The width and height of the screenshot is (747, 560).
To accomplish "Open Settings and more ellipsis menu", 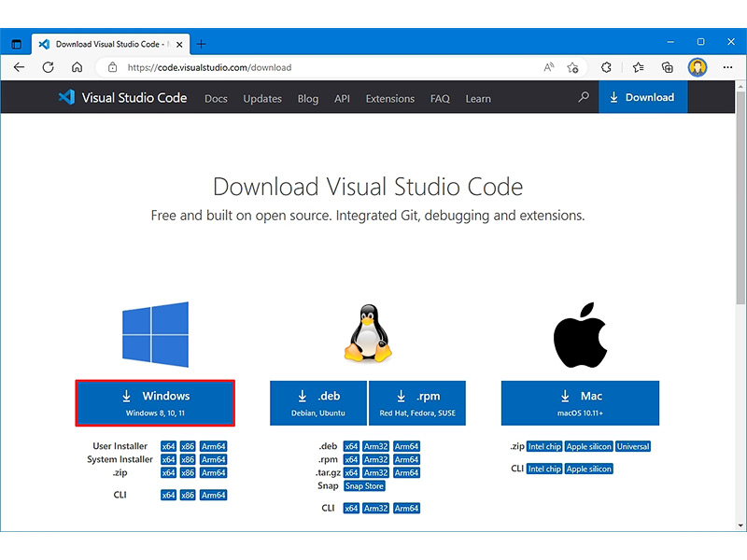I will [x=727, y=67].
